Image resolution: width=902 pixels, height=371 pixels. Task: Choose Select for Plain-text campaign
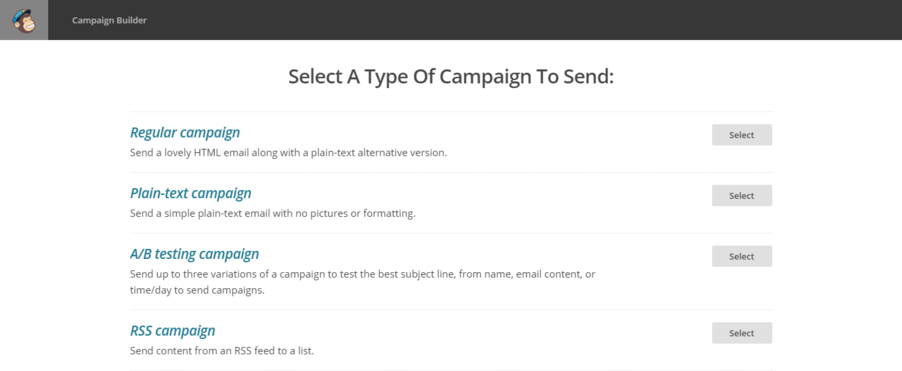coord(742,196)
